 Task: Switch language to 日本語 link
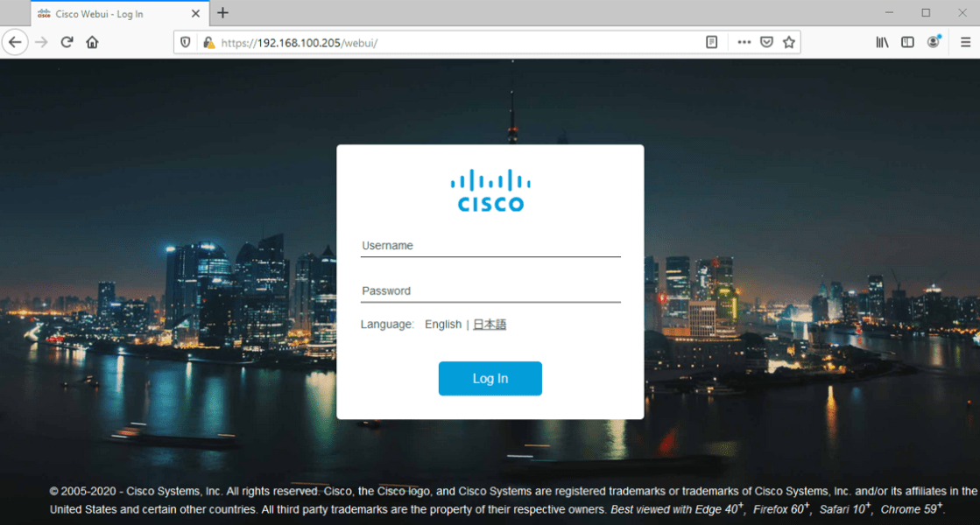tap(490, 325)
